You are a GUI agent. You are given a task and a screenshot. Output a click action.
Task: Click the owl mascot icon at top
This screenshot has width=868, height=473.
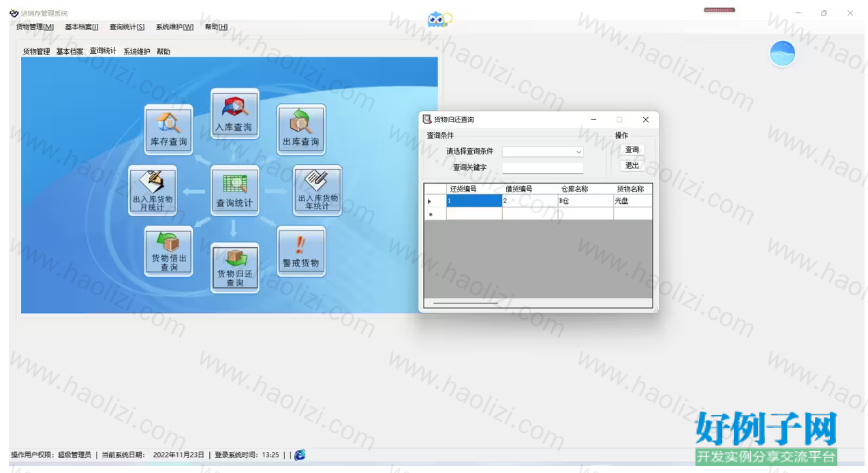coord(439,19)
